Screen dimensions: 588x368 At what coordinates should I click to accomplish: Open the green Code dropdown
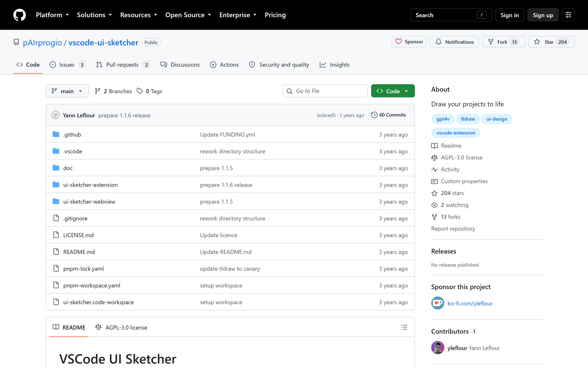point(393,91)
